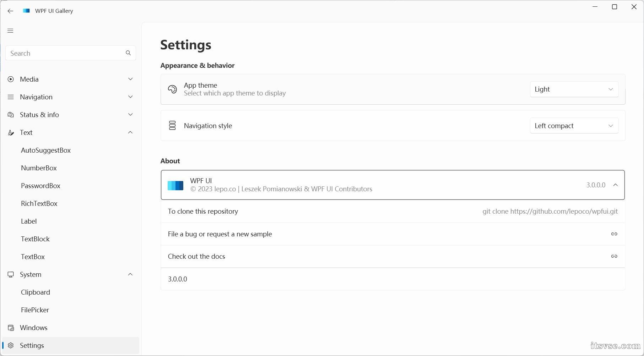
Task: Click the To clone this repository row
Action: [393, 211]
